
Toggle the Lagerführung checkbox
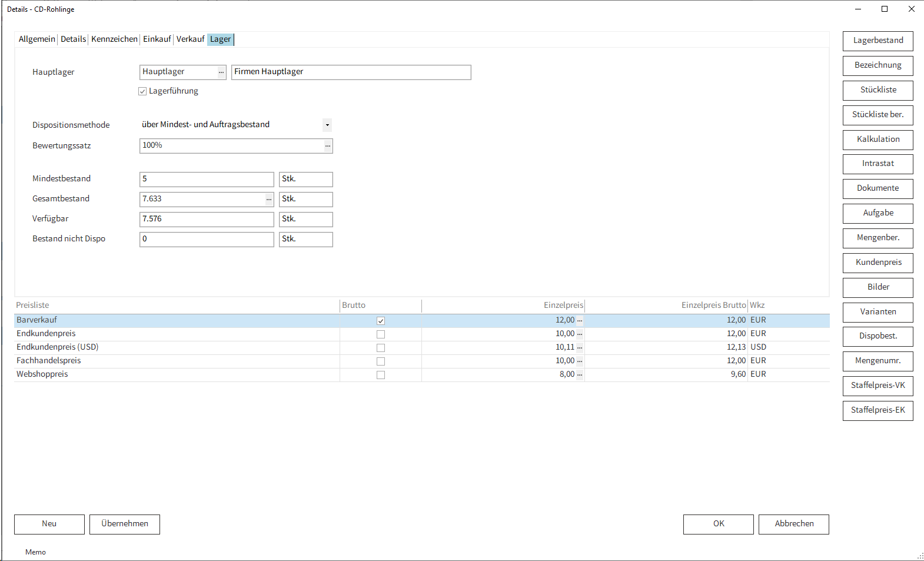[142, 91]
